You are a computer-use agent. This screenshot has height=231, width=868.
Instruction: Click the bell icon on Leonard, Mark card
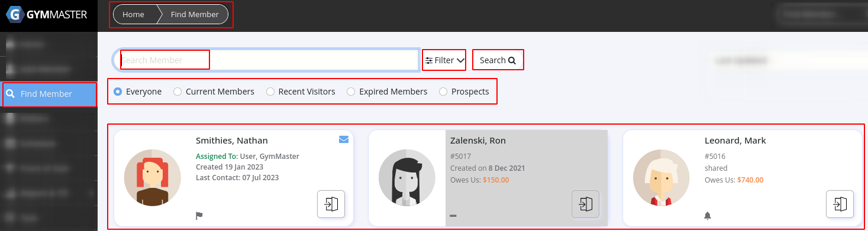(x=708, y=216)
